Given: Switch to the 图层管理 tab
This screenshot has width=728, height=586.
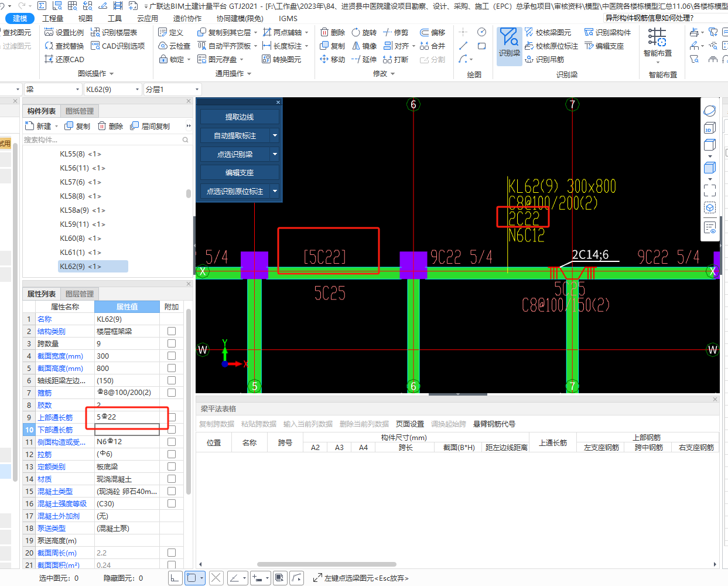Looking at the screenshot, I should (80, 294).
